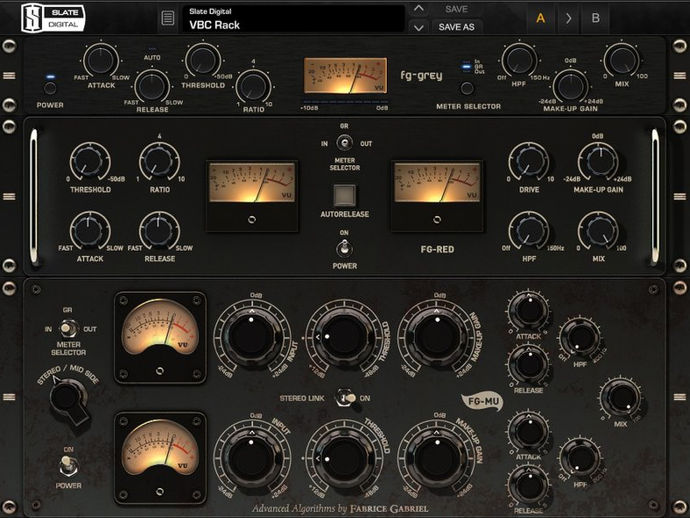Image resolution: width=690 pixels, height=518 pixels.
Task: Click the FG-MU upper HPF knob
Action: click(580, 338)
